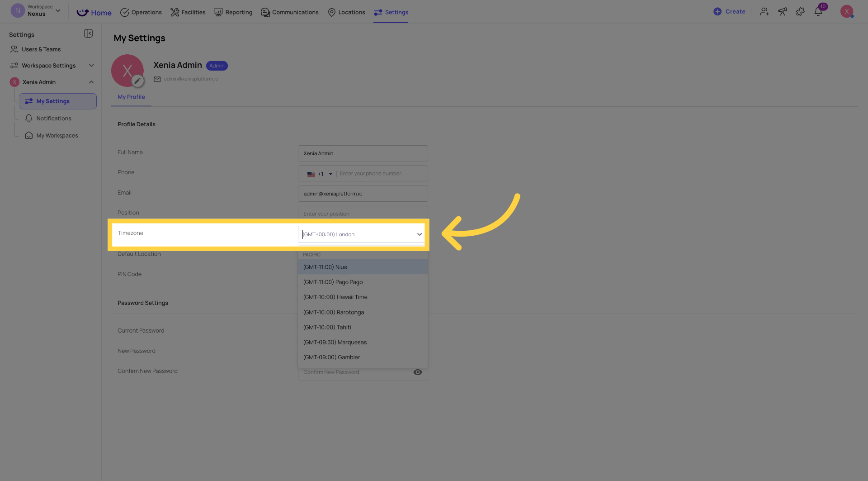Open the Settings top menu
Image resolution: width=868 pixels, height=481 pixels.
tap(391, 12)
